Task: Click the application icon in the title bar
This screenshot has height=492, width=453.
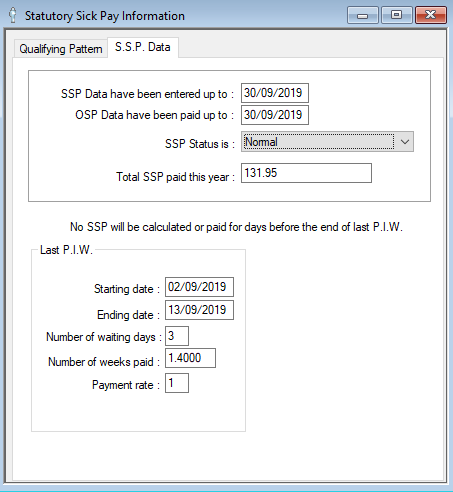Action: pos(13,15)
